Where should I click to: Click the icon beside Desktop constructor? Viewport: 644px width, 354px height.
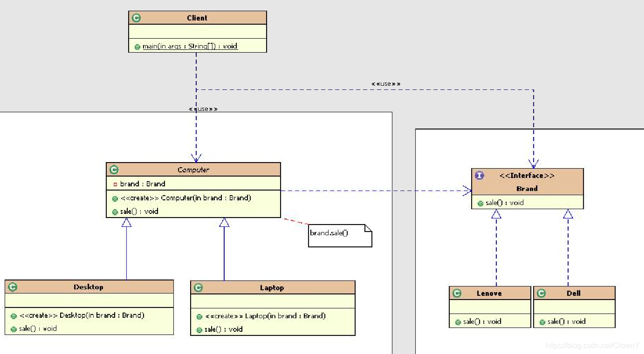14,316
